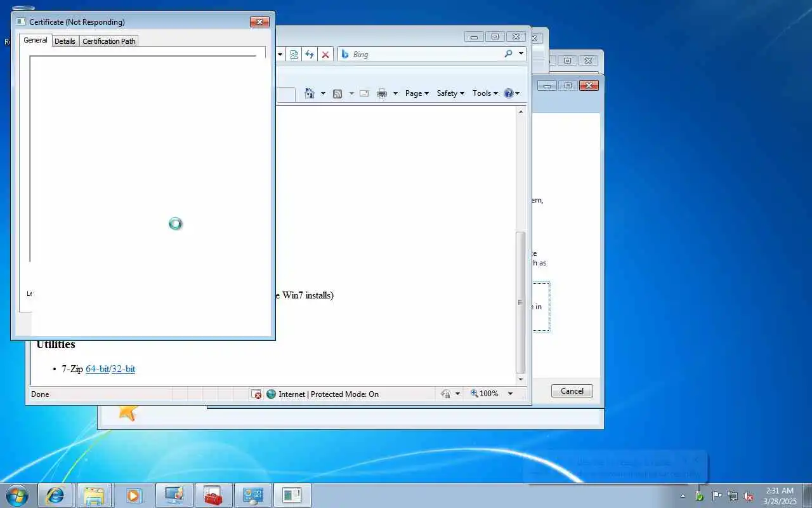Open the zoom level dropdown arrow
The image size is (812, 508).
[x=510, y=394]
